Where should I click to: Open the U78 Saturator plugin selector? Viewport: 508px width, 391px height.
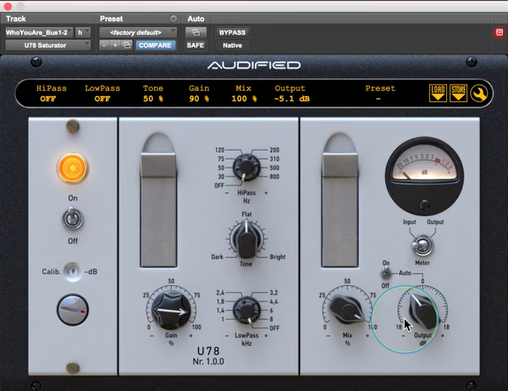(48, 45)
